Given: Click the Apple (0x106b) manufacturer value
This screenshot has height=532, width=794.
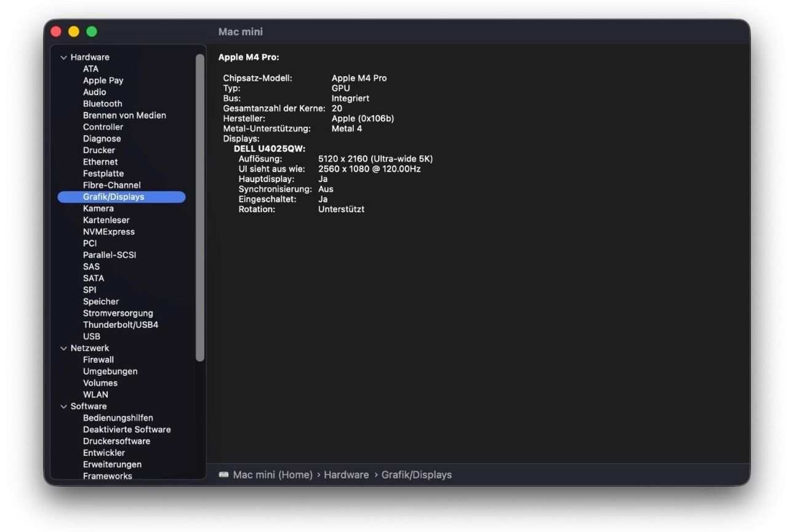Looking at the screenshot, I should tap(363, 119).
